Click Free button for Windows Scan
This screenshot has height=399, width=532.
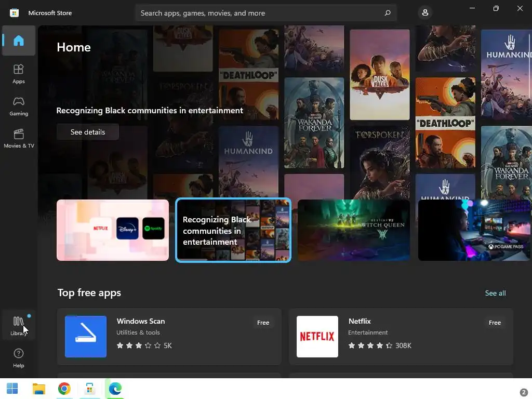click(263, 323)
